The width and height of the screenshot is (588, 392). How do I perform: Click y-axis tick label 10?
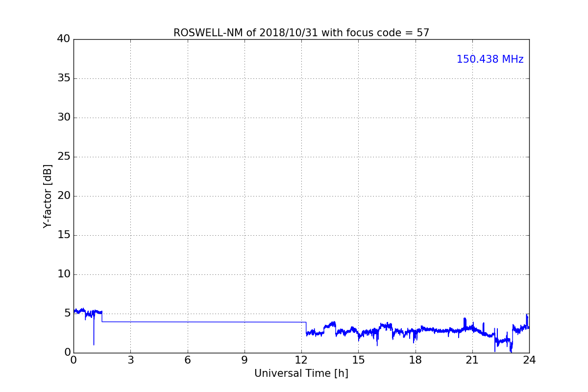(63, 274)
